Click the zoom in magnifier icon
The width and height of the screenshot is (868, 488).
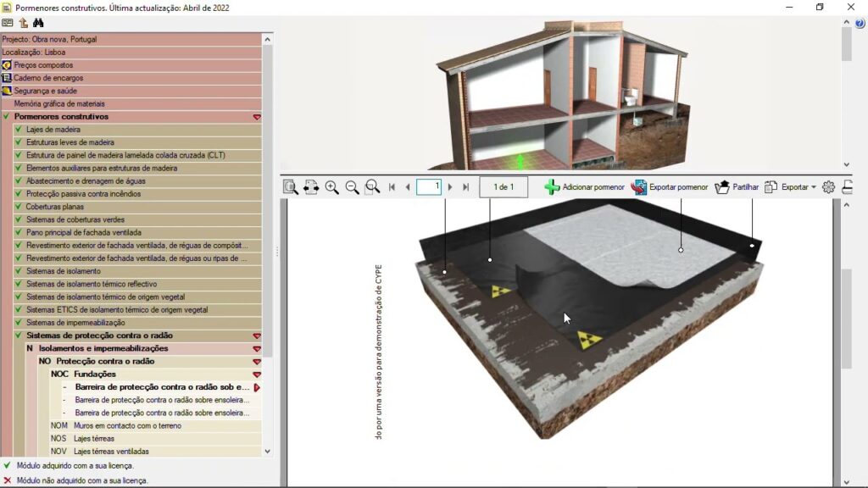(x=331, y=187)
